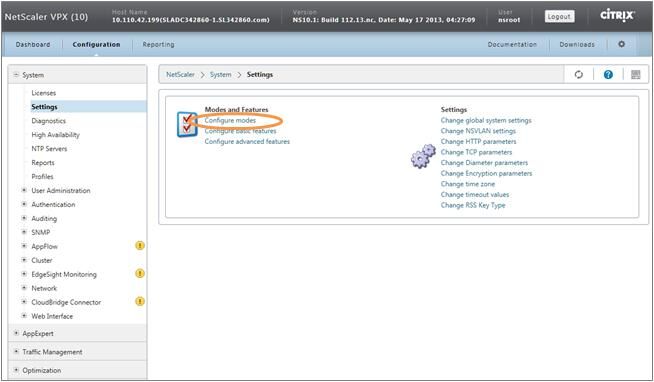This screenshot has width=654, height=382.
Task: Select NTP Servers in the tree
Action: [x=49, y=149]
